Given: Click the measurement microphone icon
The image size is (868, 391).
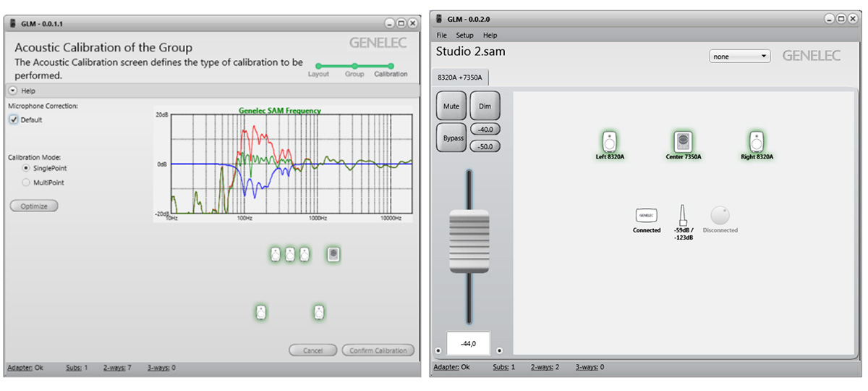Looking at the screenshot, I should (683, 215).
